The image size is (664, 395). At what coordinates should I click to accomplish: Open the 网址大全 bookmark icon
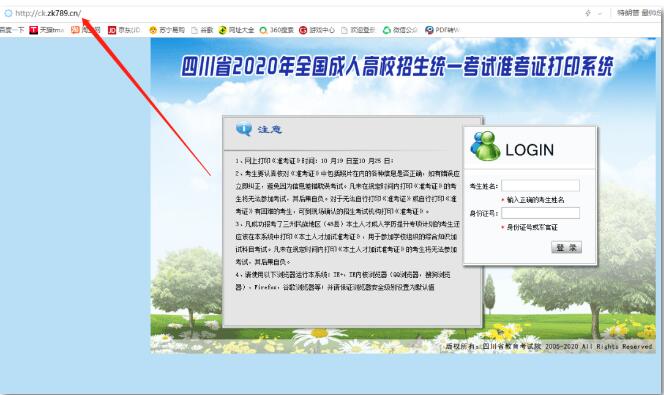tap(222, 30)
